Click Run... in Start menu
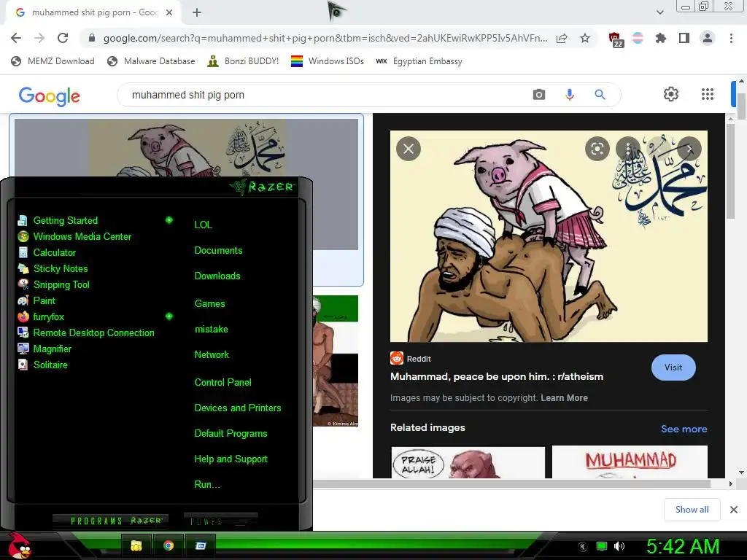 coord(206,485)
